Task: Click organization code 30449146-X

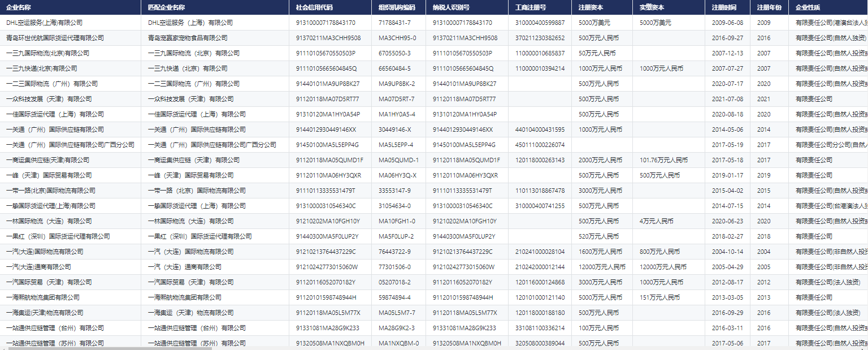Action: (394, 129)
